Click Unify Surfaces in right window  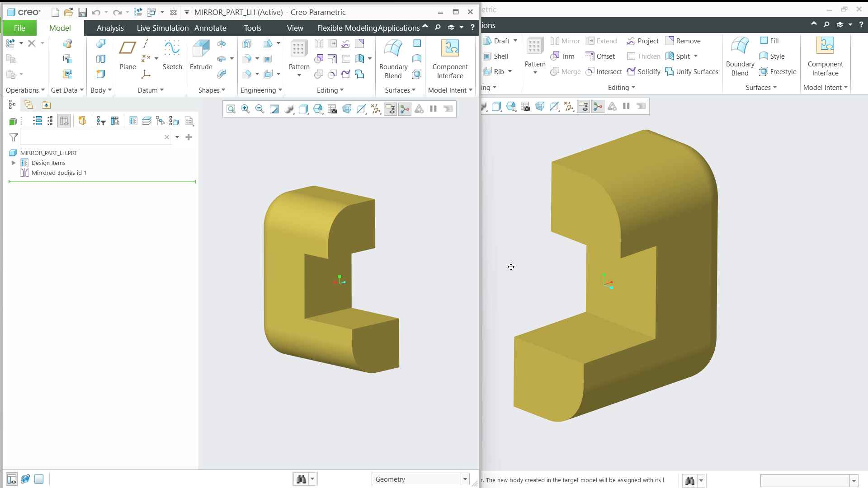692,71
